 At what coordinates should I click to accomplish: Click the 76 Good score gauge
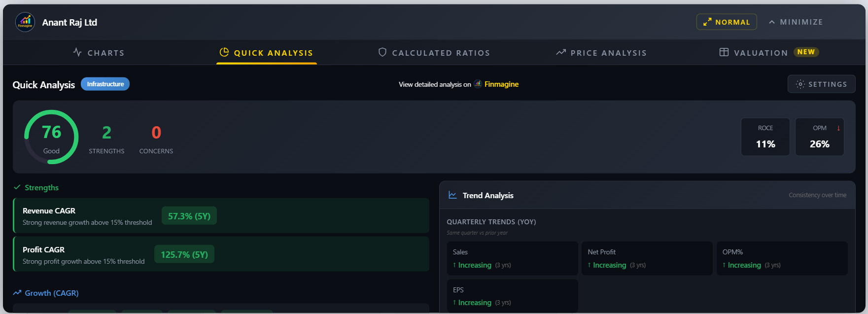(51, 137)
